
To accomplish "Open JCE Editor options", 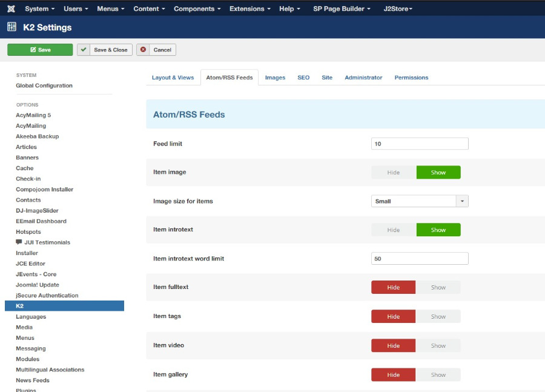I will 31,264.
